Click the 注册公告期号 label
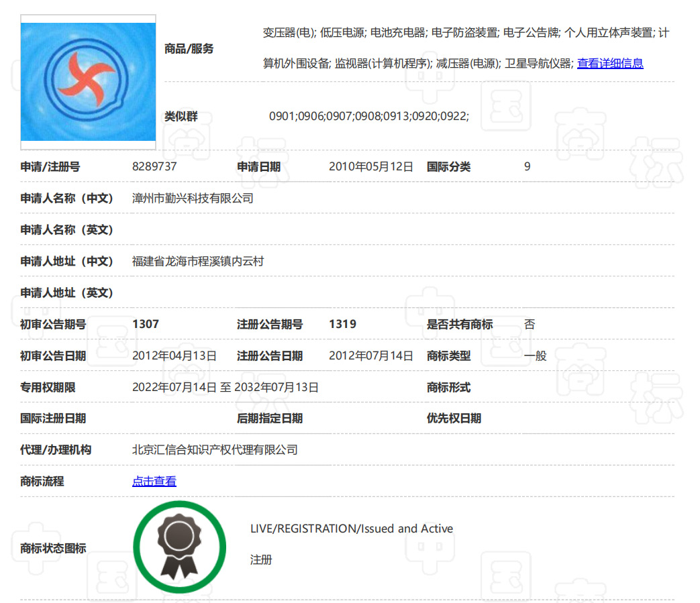This screenshot has width=700, height=603. pyautogui.click(x=270, y=324)
